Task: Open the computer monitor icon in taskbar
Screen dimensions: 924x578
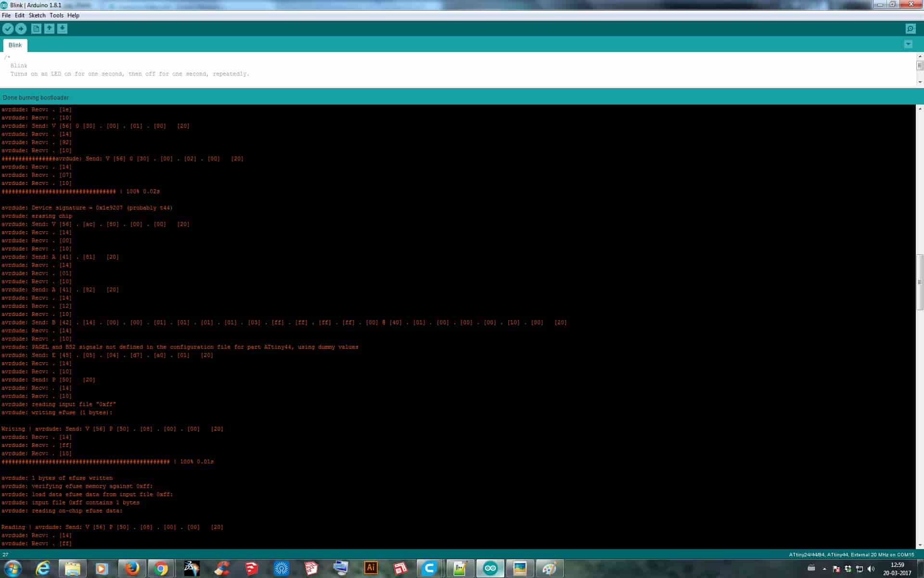Action: click(341, 569)
